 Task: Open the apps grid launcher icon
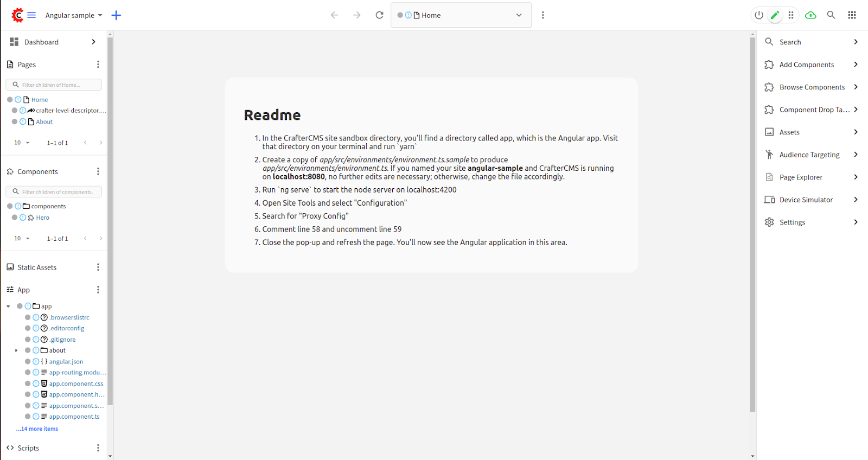coord(852,15)
